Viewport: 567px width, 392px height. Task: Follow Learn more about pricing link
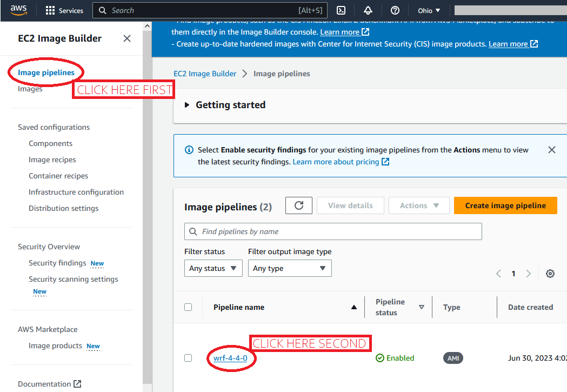[341, 162]
